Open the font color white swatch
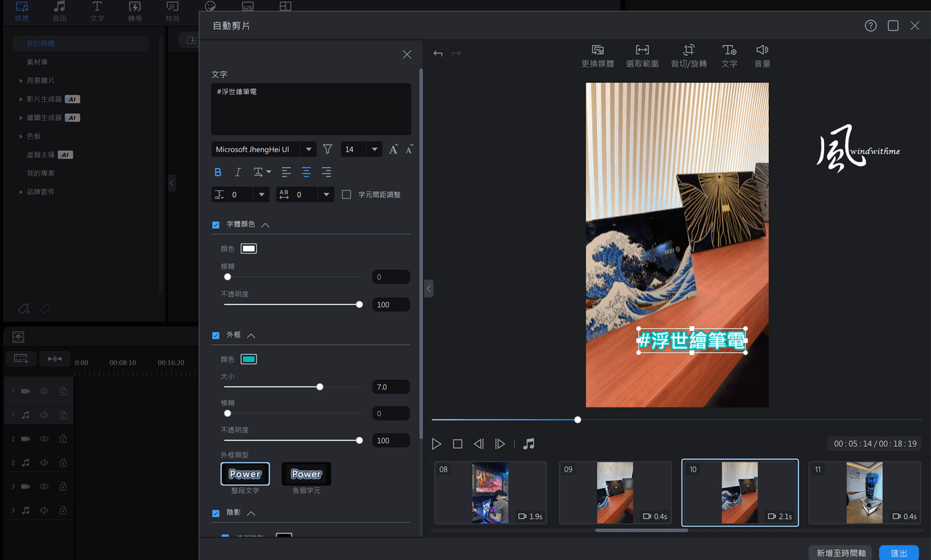Image resolution: width=931 pixels, height=560 pixels. tap(249, 249)
